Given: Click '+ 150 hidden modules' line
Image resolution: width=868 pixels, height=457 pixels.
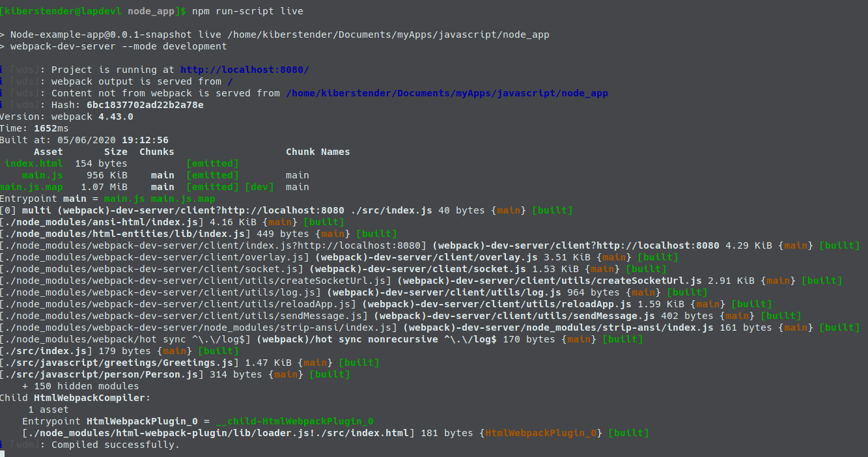Looking at the screenshot, I should click(80, 386).
